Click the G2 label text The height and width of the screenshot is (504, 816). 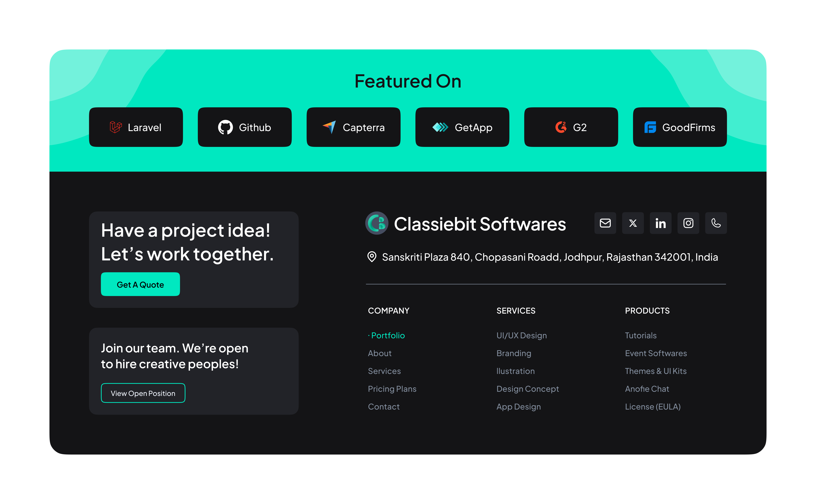point(580,127)
